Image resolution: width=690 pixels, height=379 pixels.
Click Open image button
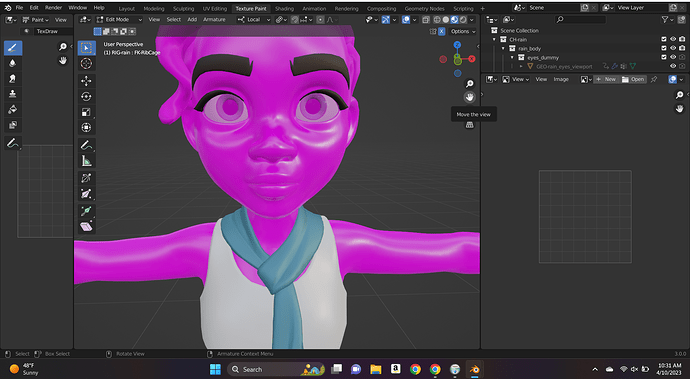point(633,79)
